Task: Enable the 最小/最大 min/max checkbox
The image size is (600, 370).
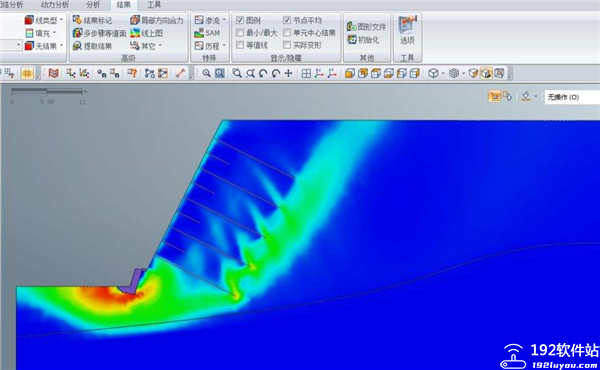Action: (x=240, y=33)
